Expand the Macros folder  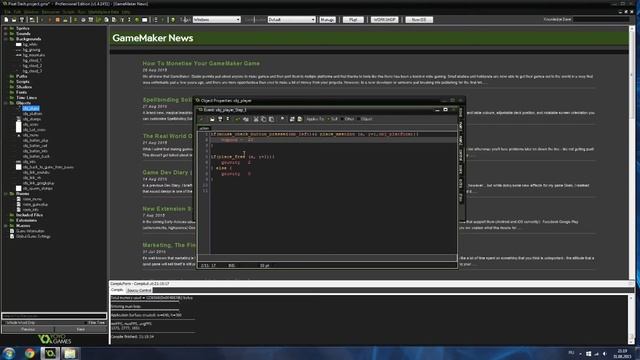pos(5,226)
